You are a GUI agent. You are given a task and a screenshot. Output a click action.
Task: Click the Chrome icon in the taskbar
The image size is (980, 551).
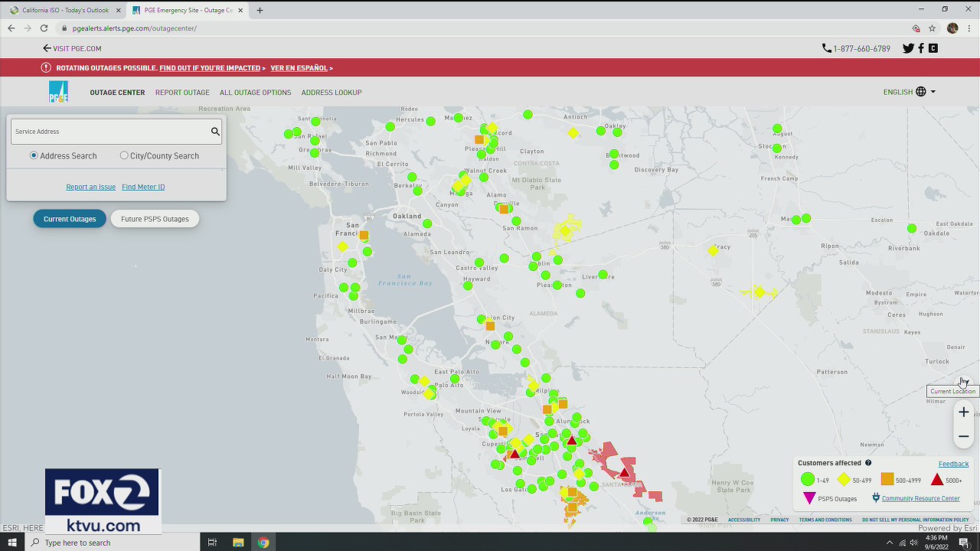point(263,543)
